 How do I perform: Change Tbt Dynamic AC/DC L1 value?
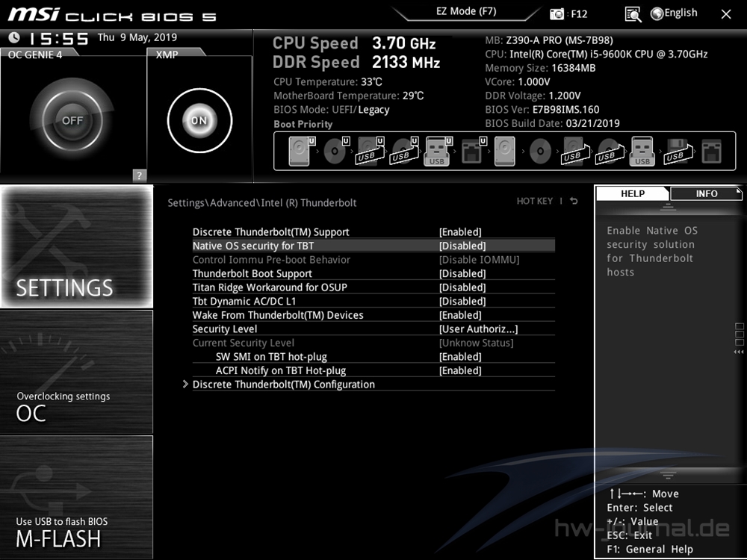(x=462, y=301)
